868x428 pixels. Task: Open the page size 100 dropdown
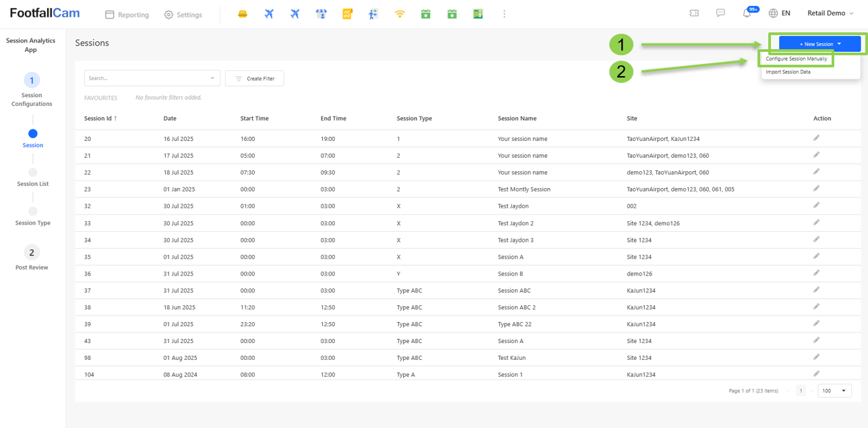[834, 391]
